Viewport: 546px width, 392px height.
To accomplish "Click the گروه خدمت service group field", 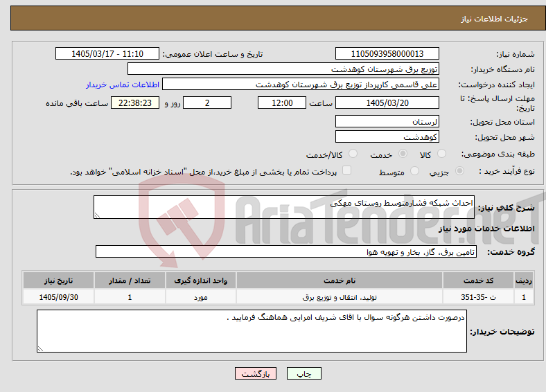I will point(286,251).
